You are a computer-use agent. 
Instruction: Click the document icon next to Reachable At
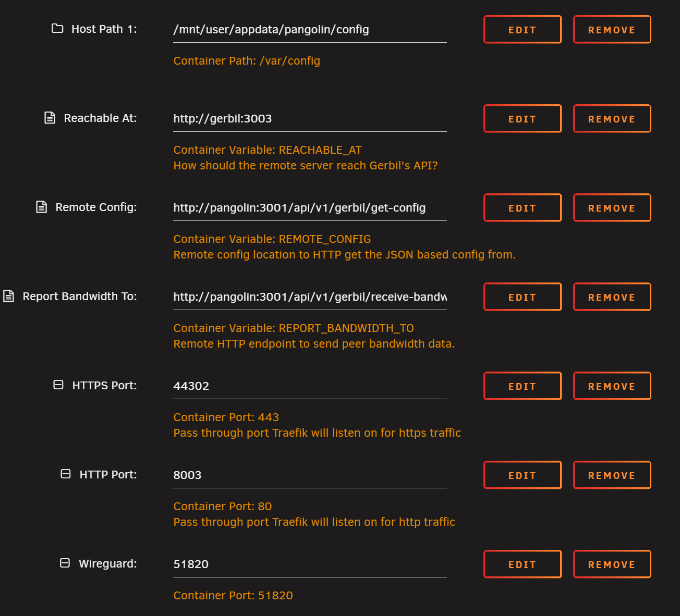[50, 118]
